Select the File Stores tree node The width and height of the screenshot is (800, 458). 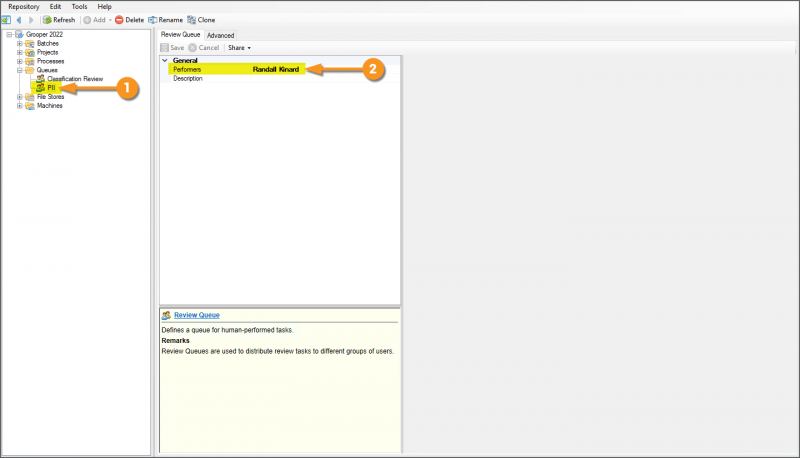[x=51, y=97]
